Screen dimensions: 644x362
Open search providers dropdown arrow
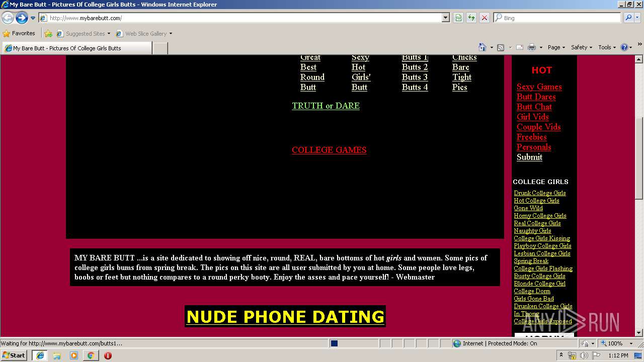tap(638, 18)
